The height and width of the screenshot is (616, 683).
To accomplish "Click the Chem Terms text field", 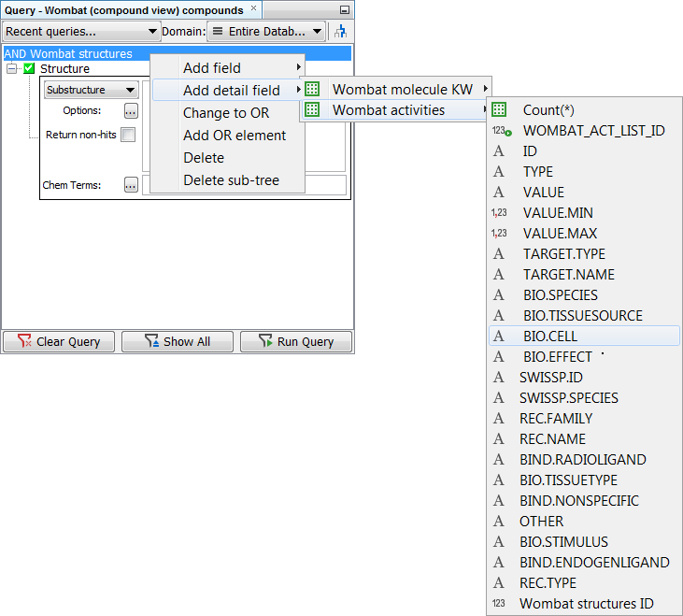I will point(244,185).
